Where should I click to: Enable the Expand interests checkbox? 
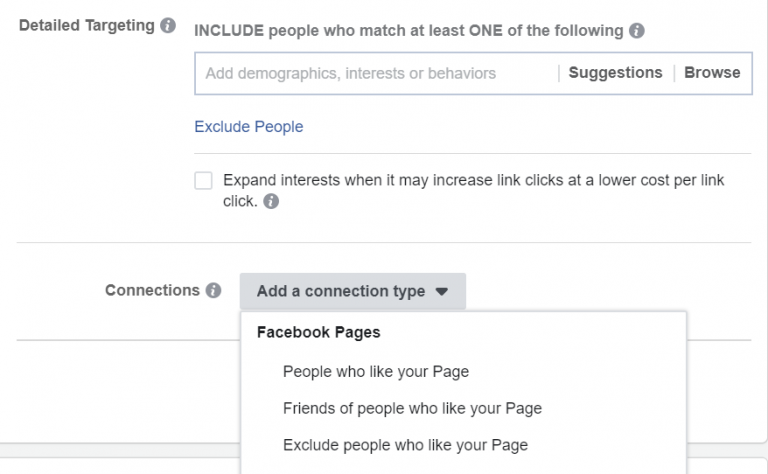tap(204, 181)
